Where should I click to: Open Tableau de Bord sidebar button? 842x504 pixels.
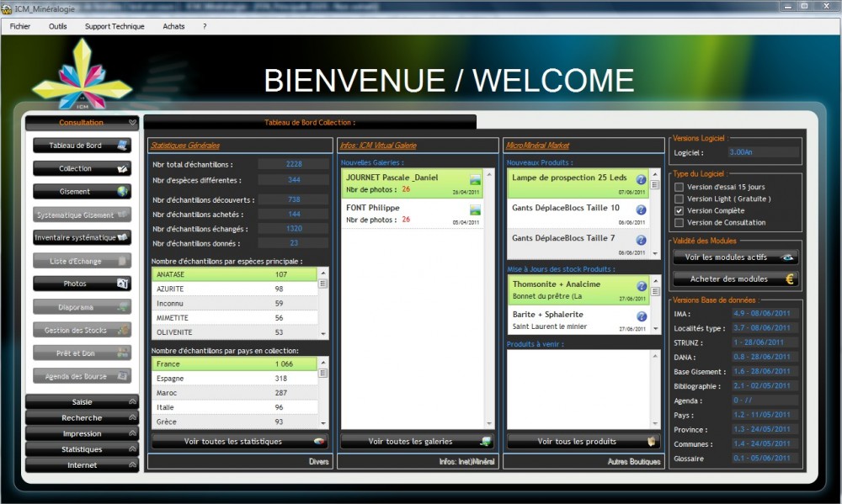82,146
